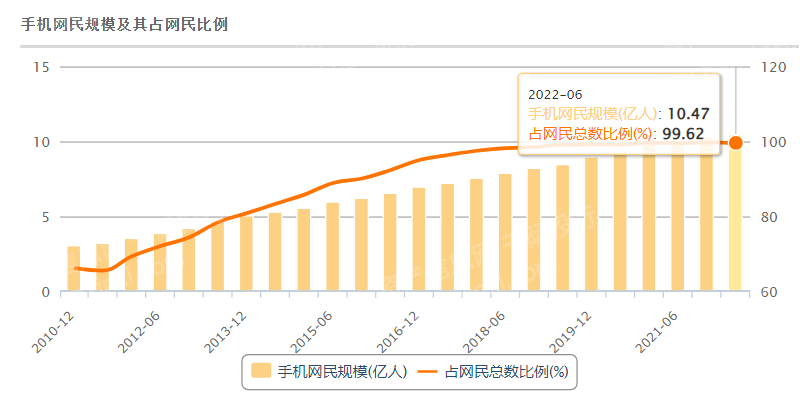800x396 pixels.
Task: Select the bar above the 2013-12 label
Action: pos(246,254)
